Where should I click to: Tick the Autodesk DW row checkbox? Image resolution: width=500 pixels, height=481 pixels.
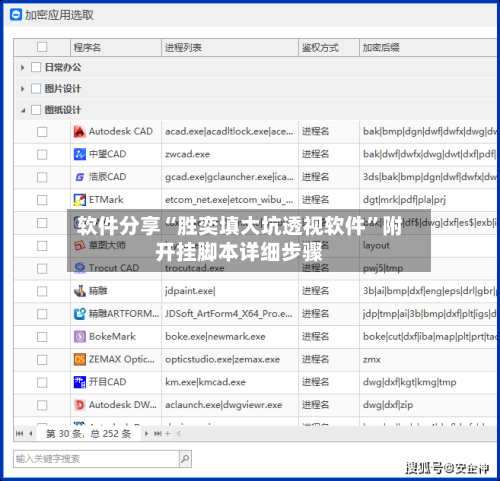click(42, 405)
